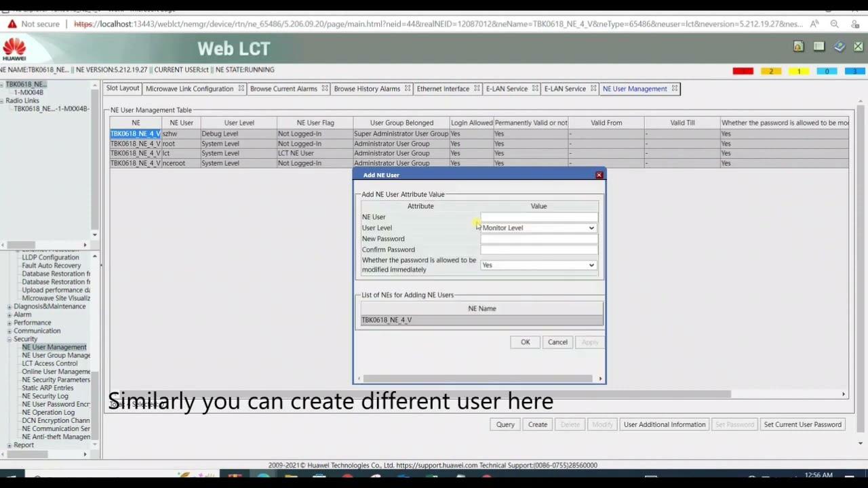This screenshot has width=868, height=488.
Task: Open User Additional Information
Action: click(665, 425)
